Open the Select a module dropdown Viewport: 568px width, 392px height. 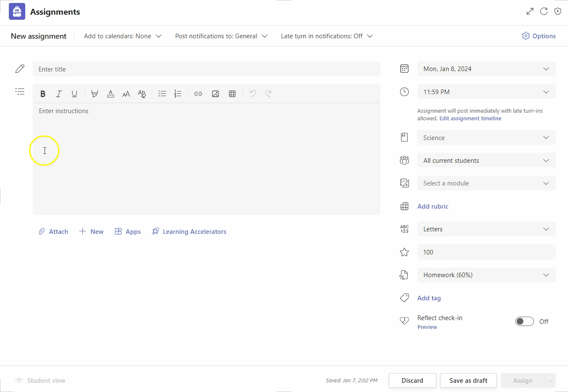pyautogui.click(x=486, y=183)
